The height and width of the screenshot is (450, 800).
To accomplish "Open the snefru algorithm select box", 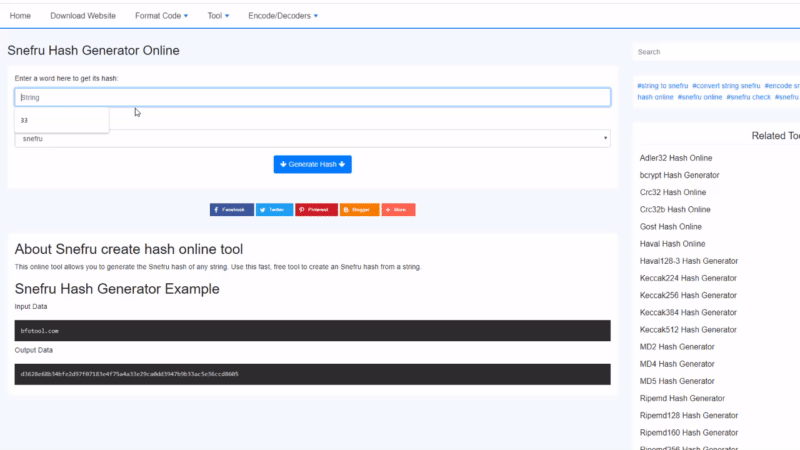I will (x=312, y=139).
